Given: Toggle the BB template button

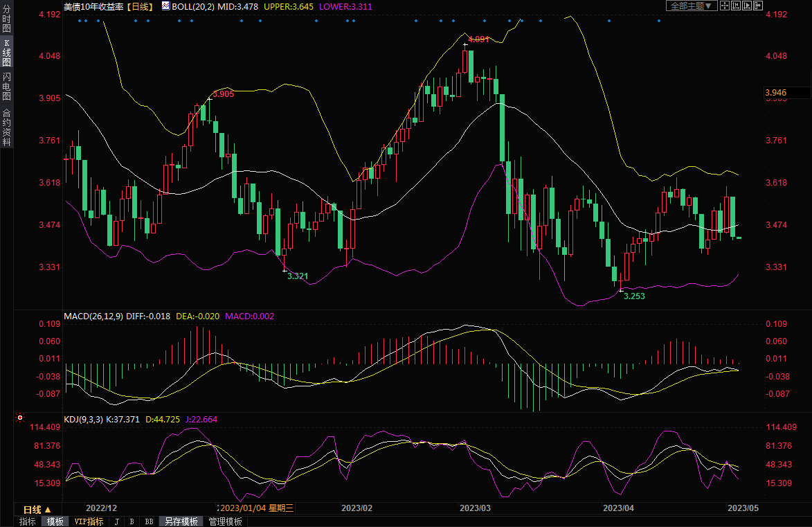Looking at the screenshot, I should point(148,521).
